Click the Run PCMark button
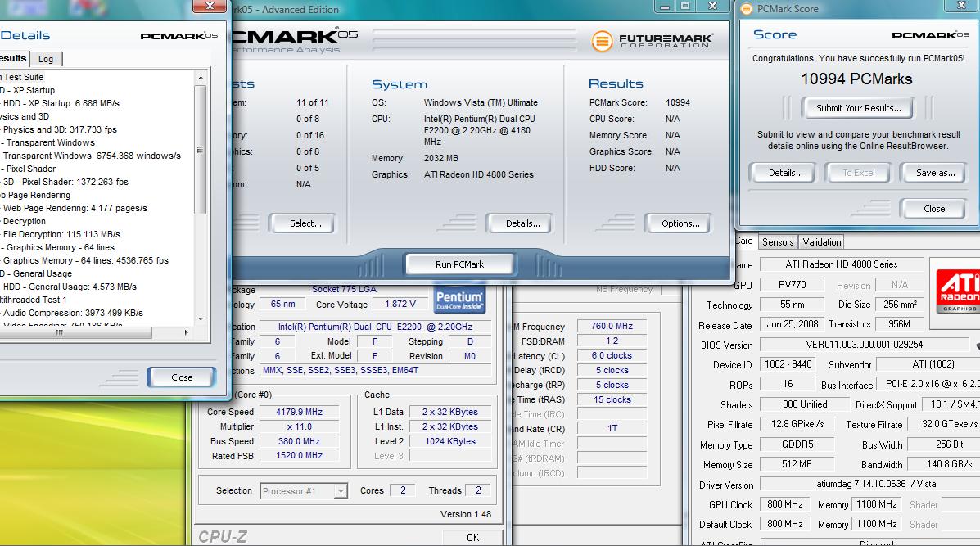The height and width of the screenshot is (546, 980). pyautogui.click(x=460, y=264)
